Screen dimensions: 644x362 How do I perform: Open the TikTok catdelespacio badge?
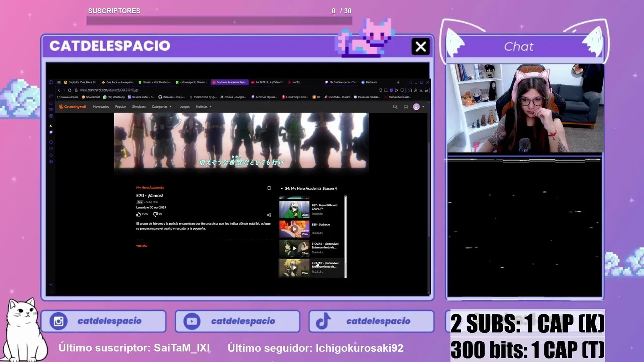(371, 321)
